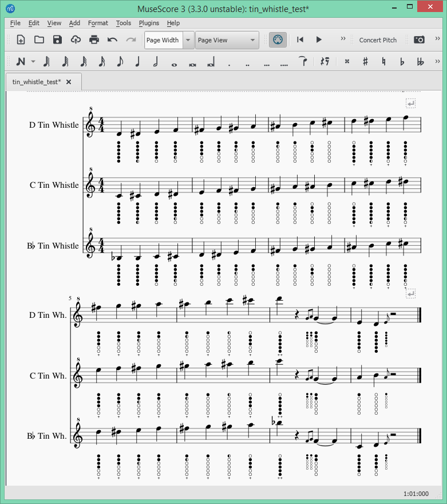
Task: Select the D Tin Wh. short staff label
Action: click(48, 315)
